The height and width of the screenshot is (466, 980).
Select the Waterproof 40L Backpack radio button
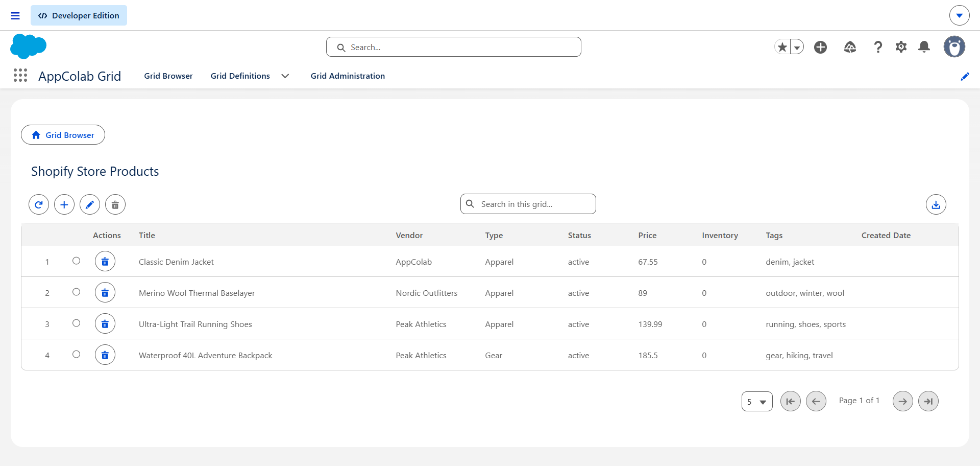pyautogui.click(x=76, y=354)
